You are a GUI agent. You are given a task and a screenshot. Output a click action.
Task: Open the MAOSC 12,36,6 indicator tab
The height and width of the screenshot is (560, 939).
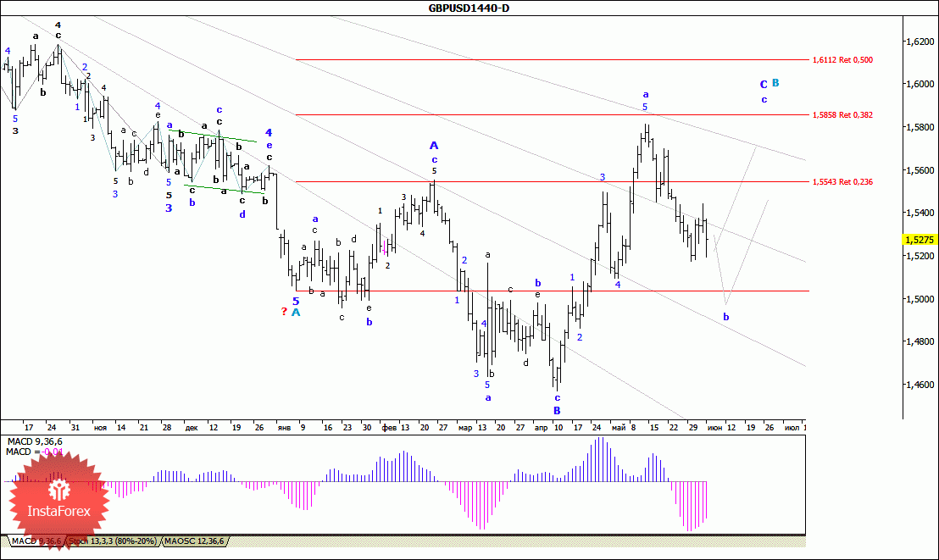[194, 541]
